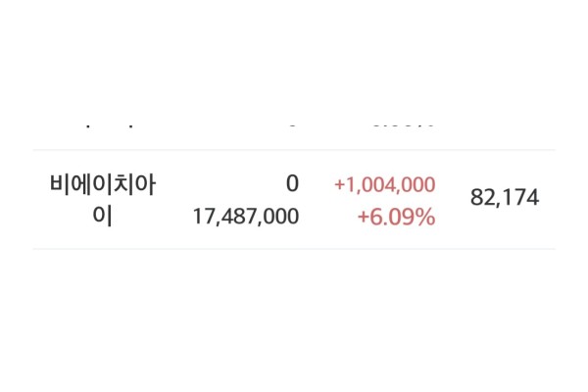Viewport: 588px width, 392px height.
Task: Click the blank space left of 82,174
Action: coord(453,198)
